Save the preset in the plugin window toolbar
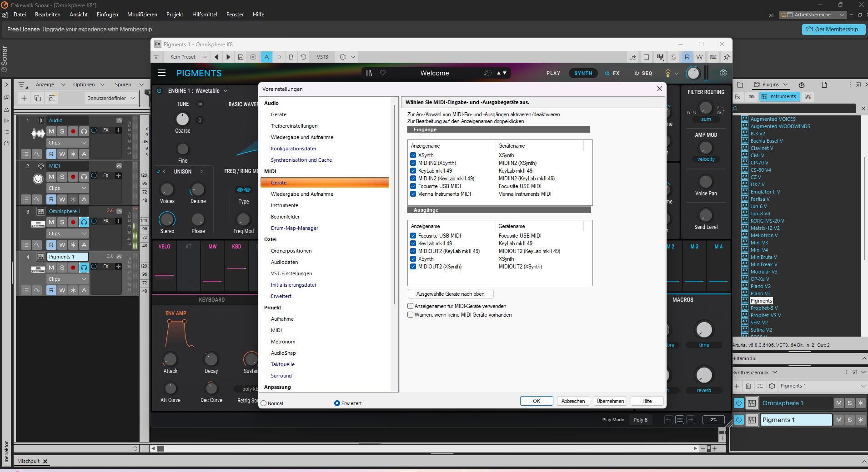Image resolution: width=868 pixels, height=472 pixels. pyautogui.click(x=241, y=57)
